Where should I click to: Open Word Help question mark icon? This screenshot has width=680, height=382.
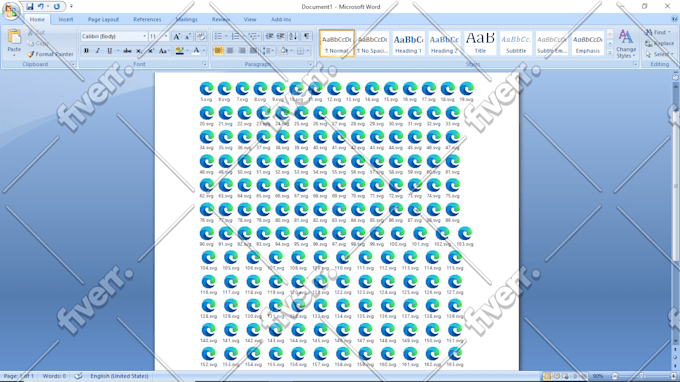(x=674, y=19)
